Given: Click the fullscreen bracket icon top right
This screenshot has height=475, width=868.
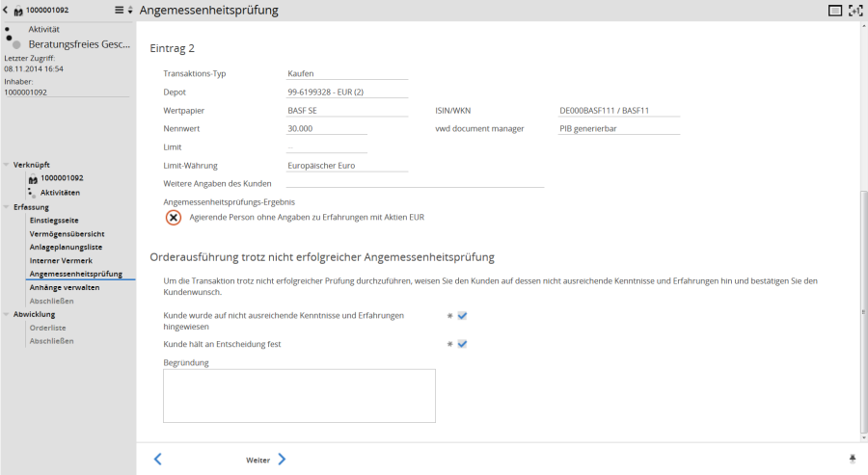Looking at the screenshot, I should coord(855,11).
